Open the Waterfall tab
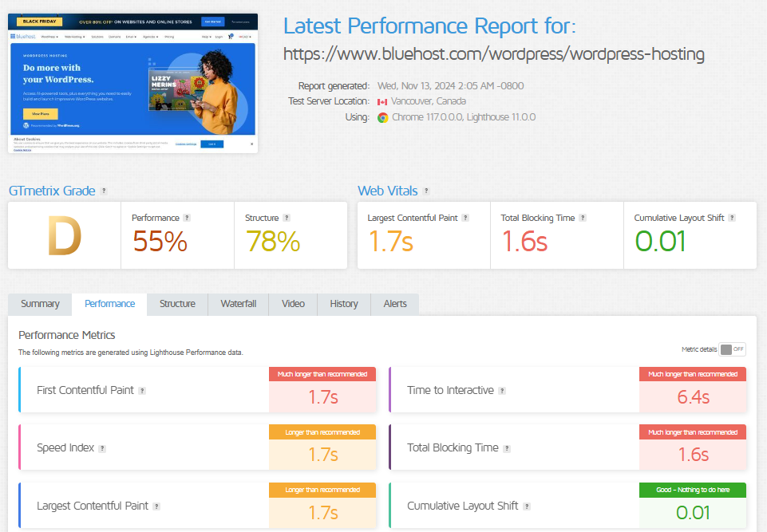Image resolution: width=767 pixels, height=532 pixels. pyautogui.click(x=238, y=304)
